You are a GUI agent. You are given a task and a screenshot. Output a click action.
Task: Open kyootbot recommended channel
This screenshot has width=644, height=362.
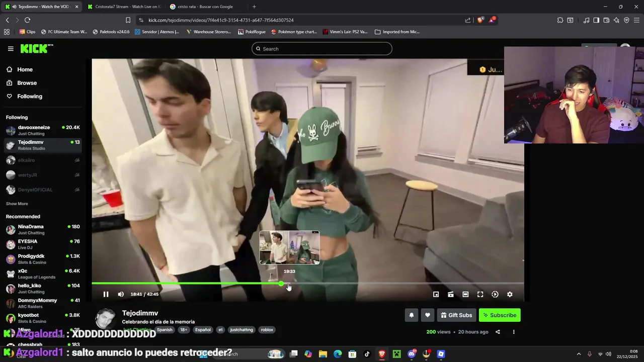click(43, 318)
